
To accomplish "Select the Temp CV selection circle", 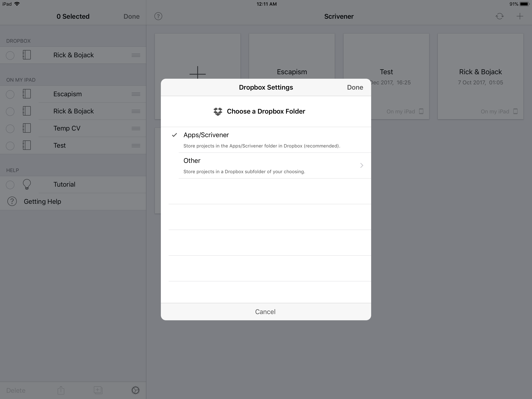I will pos(10,129).
